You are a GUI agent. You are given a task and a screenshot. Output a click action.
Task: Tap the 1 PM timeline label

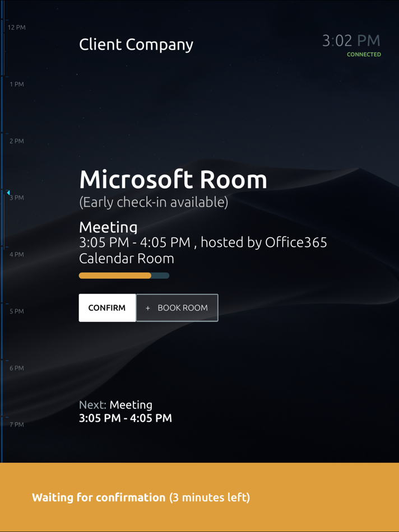[x=17, y=84]
